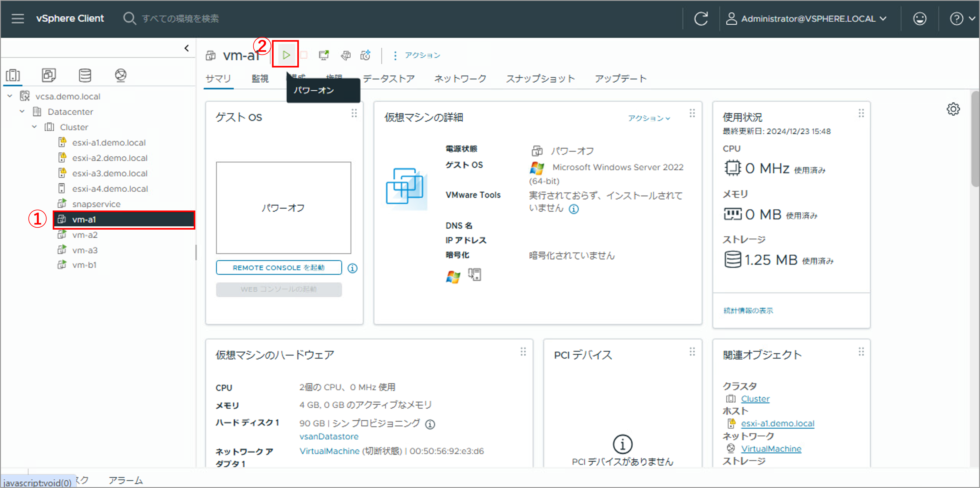Click REMOTE CONSOLE を起動 button
The height and width of the screenshot is (488, 980).
[279, 268]
